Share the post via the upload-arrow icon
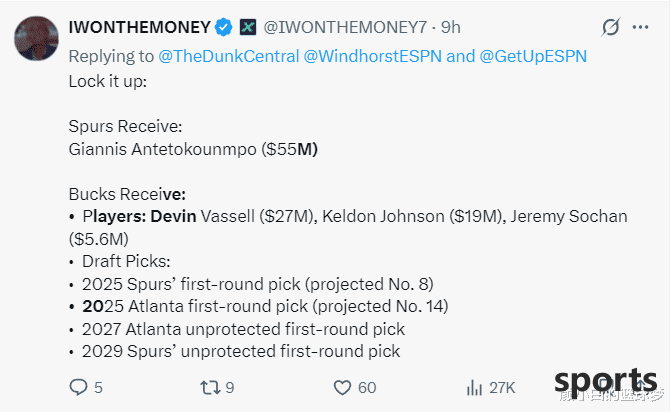 [x=640, y=387]
